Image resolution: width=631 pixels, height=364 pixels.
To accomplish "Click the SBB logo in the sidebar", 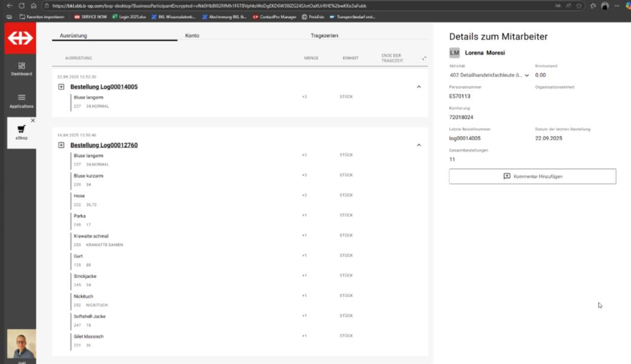I will click(x=20, y=39).
